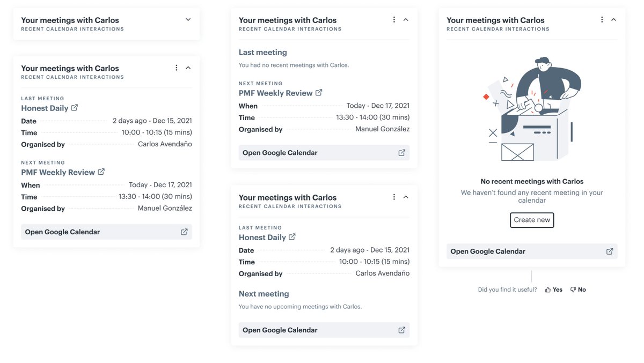Select the "No recent meetings with Carlos" heading

532,182
